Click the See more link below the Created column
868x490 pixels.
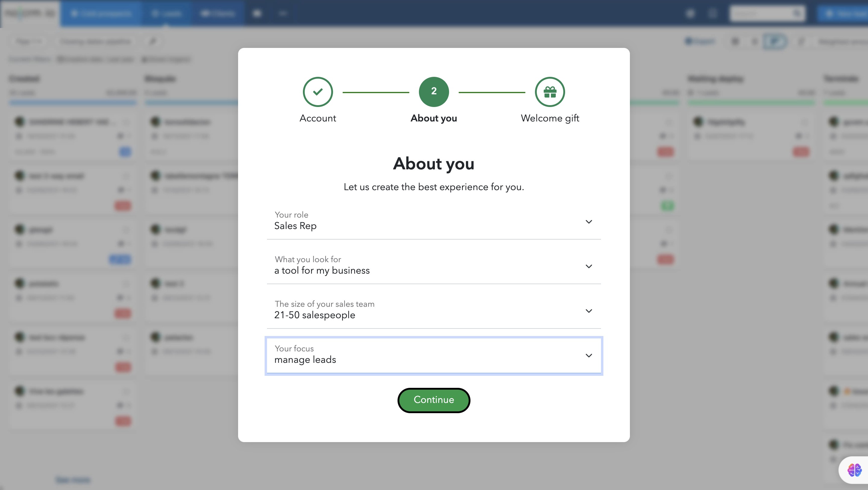73,479
